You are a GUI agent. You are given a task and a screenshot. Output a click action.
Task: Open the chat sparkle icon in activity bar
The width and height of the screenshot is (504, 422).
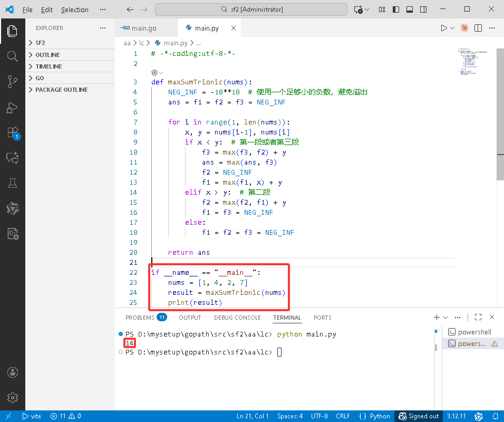[x=12, y=158]
